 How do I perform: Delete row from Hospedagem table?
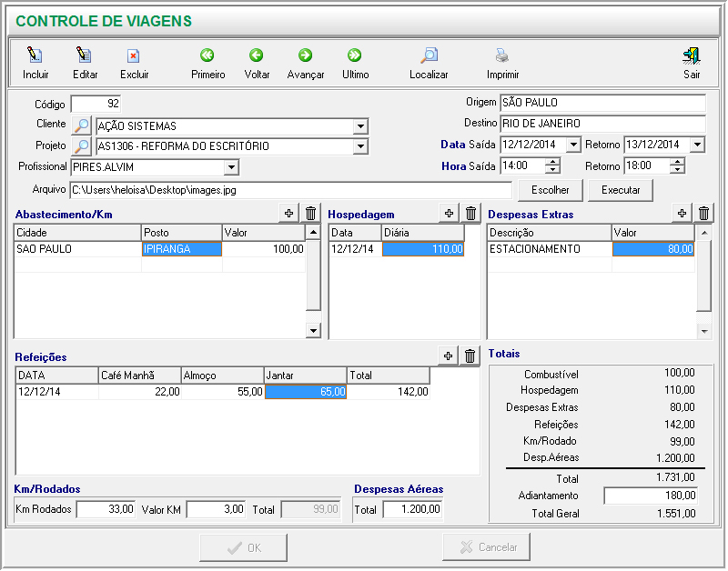(x=470, y=213)
